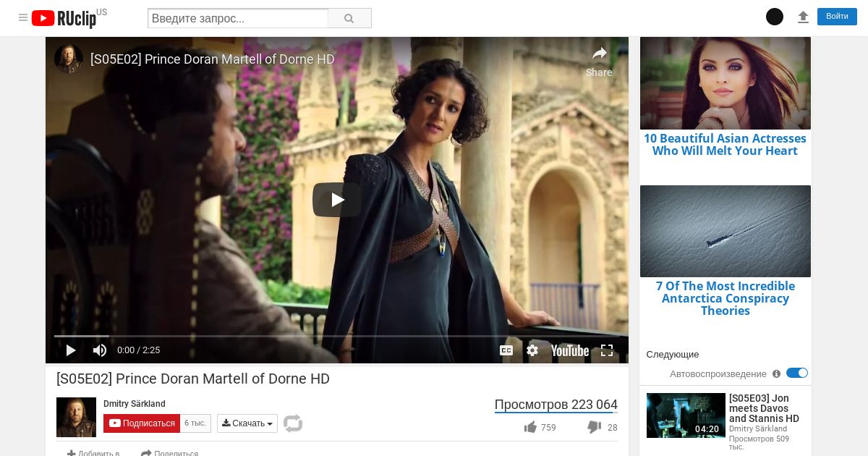The width and height of the screenshot is (868, 456).
Task: Mute the video volume speaker icon
Action: tap(100, 350)
